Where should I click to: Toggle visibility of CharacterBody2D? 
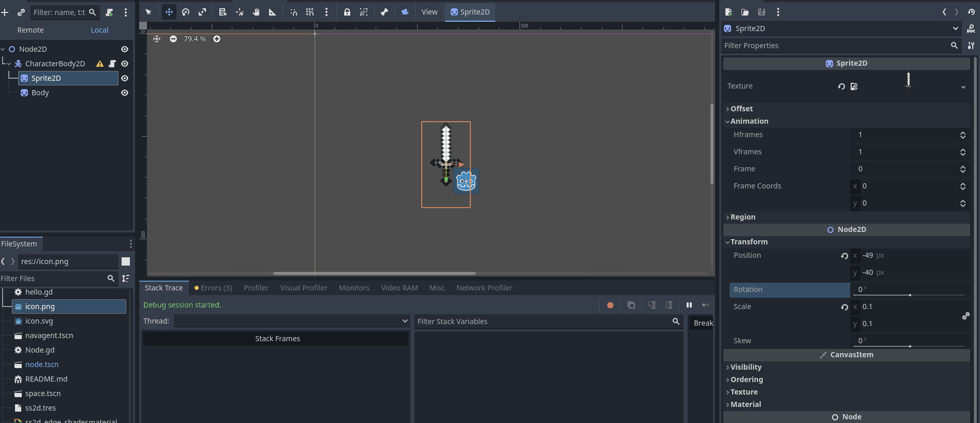pyautogui.click(x=125, y=64)
